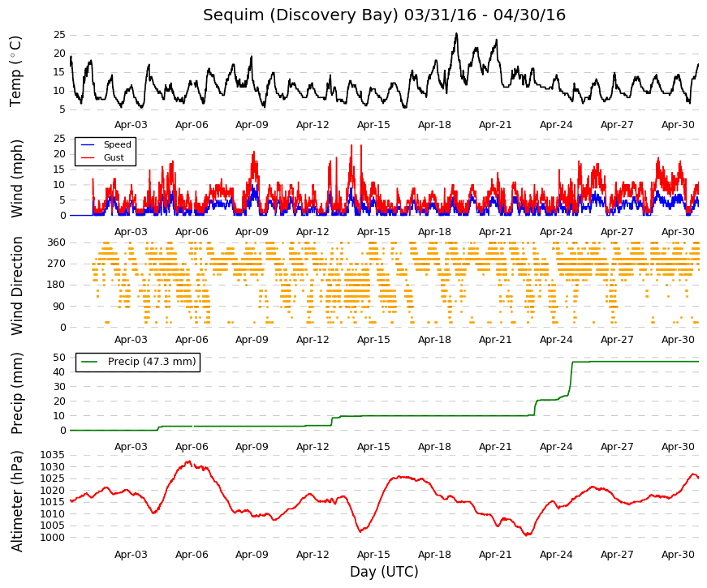Click the Apr-24 tick under precipitation chart
The width and height of the screenshot is (707, 588).
coord(556,447)
